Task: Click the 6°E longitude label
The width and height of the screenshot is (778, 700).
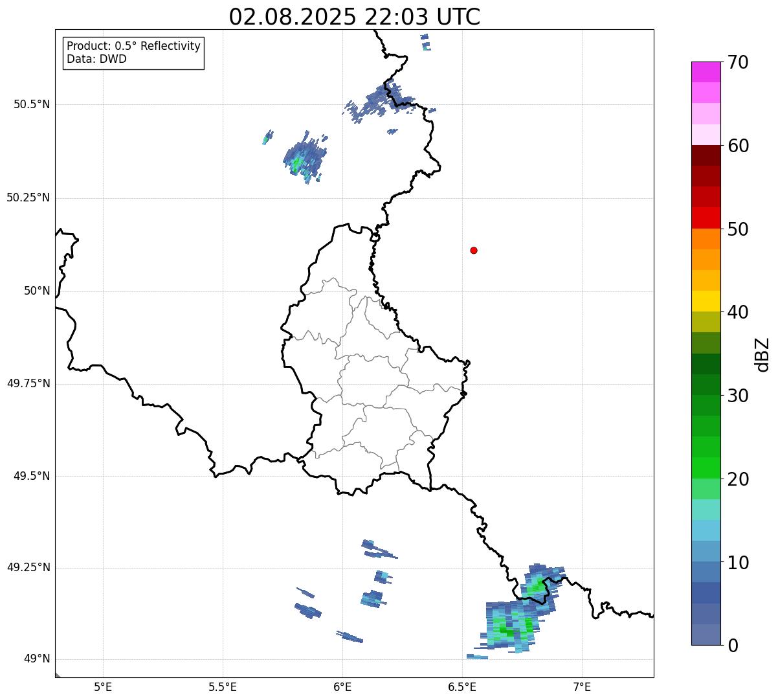Action: 342,688
